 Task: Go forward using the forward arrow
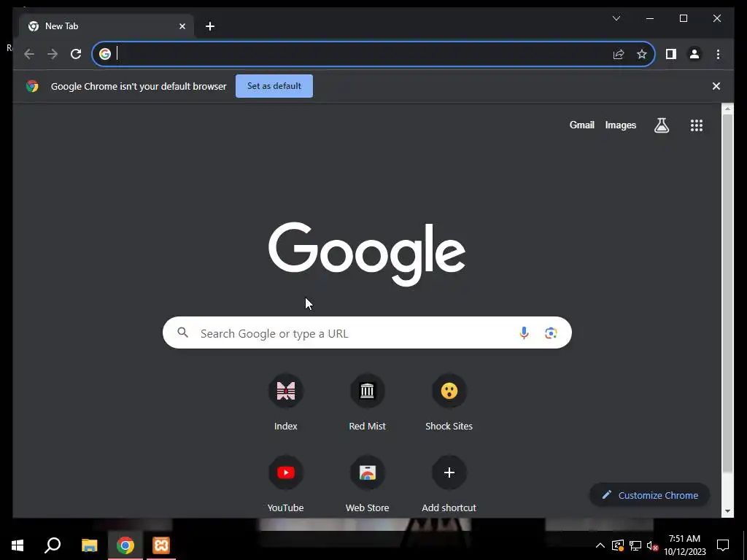pos(53,54)
